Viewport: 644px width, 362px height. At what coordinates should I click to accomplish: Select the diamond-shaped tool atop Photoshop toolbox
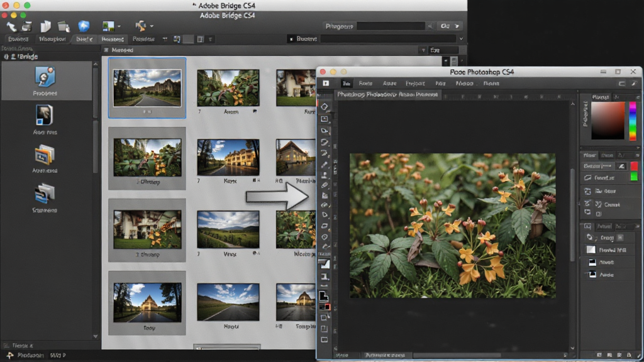click(325, 107)
